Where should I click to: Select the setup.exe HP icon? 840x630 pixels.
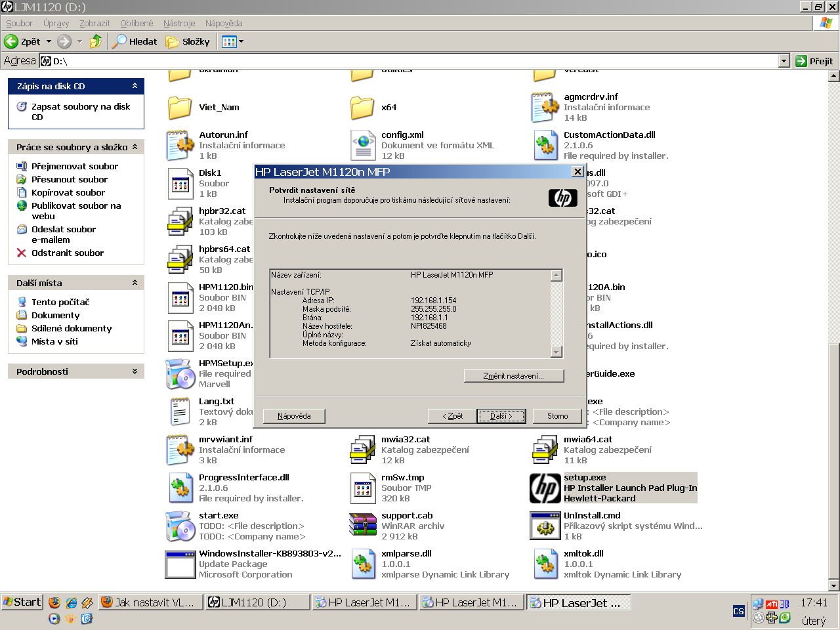545,488
